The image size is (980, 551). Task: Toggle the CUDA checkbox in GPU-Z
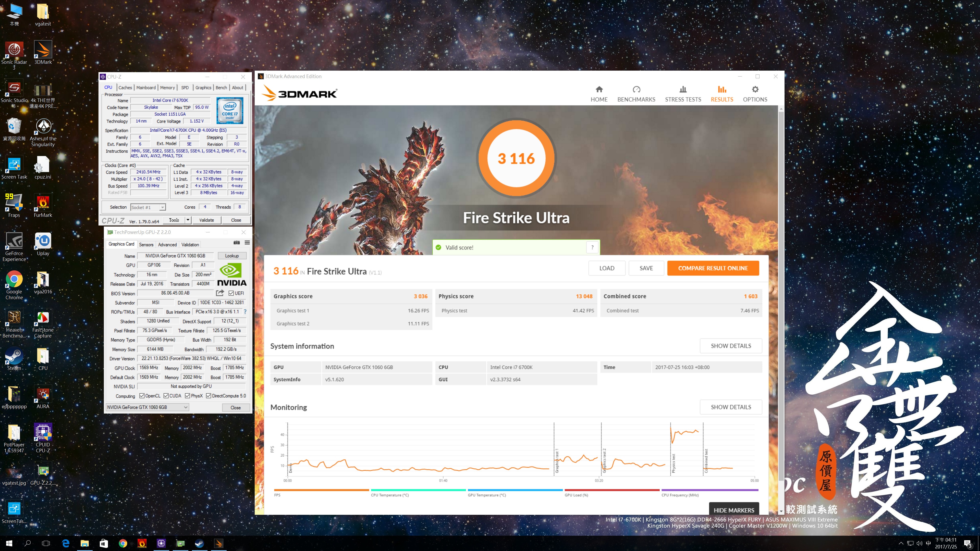tap(166, 396)
